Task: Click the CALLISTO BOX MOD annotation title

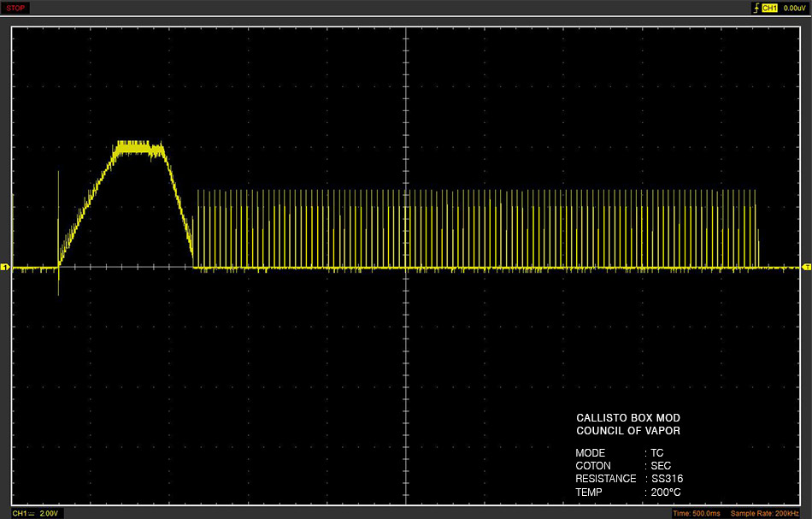Action: 628,417
